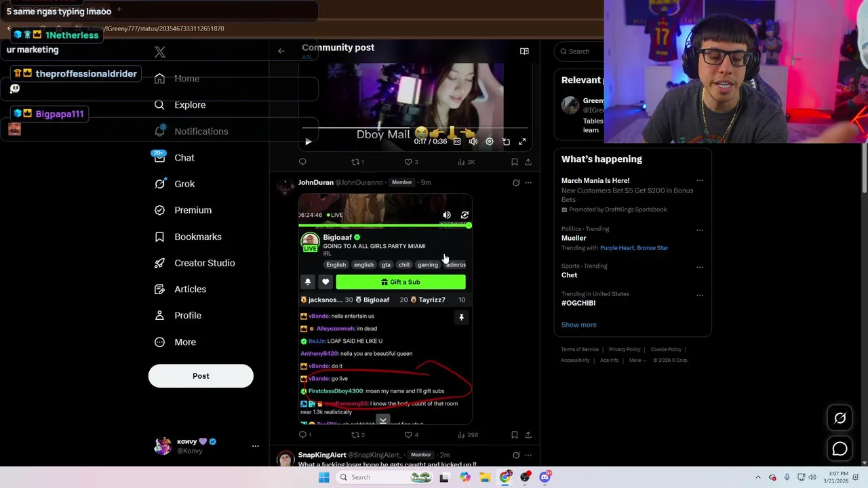The image size is (868, 488).
Task: Share the Dboy Mail video post
Action: 528,162
